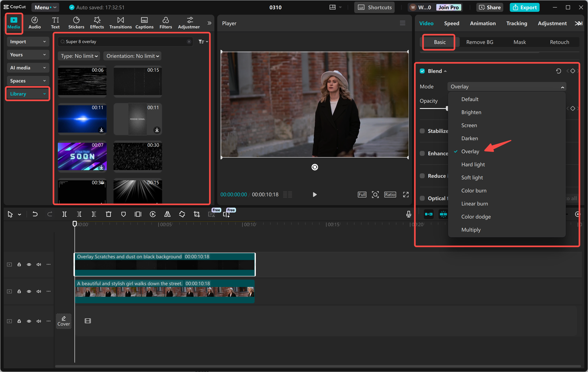This screenshot has width=588, height=372.
Task: Uncheck the Blend checkbox
Action: (x=422, y=71)
